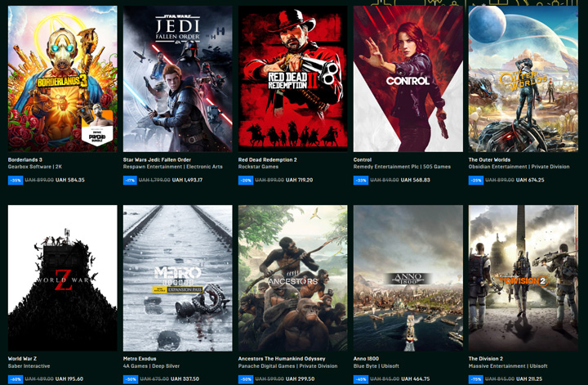Click the 'UAH 674.25' sale price
Screen dimensions: 588x385
point(531,180)
